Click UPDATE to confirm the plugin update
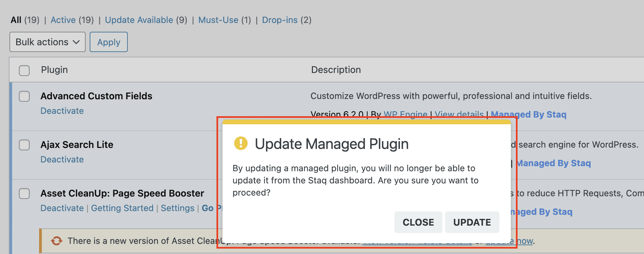644x254 pixels. pyautogui.click(x=472, y=222)
